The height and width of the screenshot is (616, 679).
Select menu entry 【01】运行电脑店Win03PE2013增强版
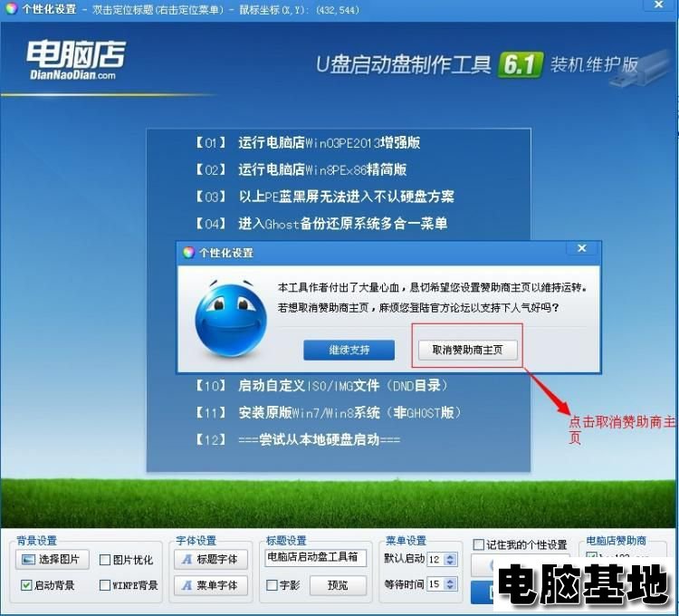pos(307,142)
